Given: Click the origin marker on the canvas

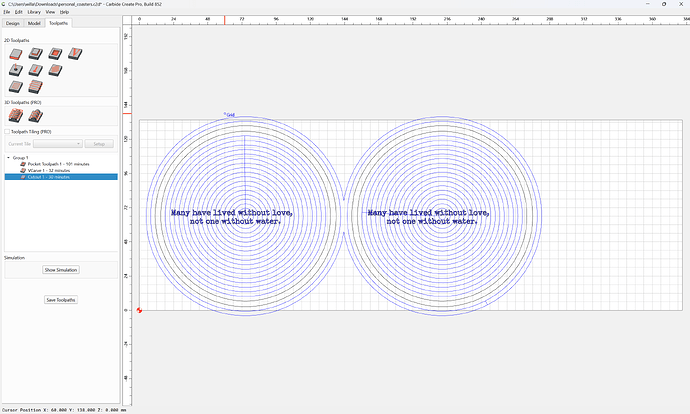Looking at the screenshot, I should coord(139,310).
